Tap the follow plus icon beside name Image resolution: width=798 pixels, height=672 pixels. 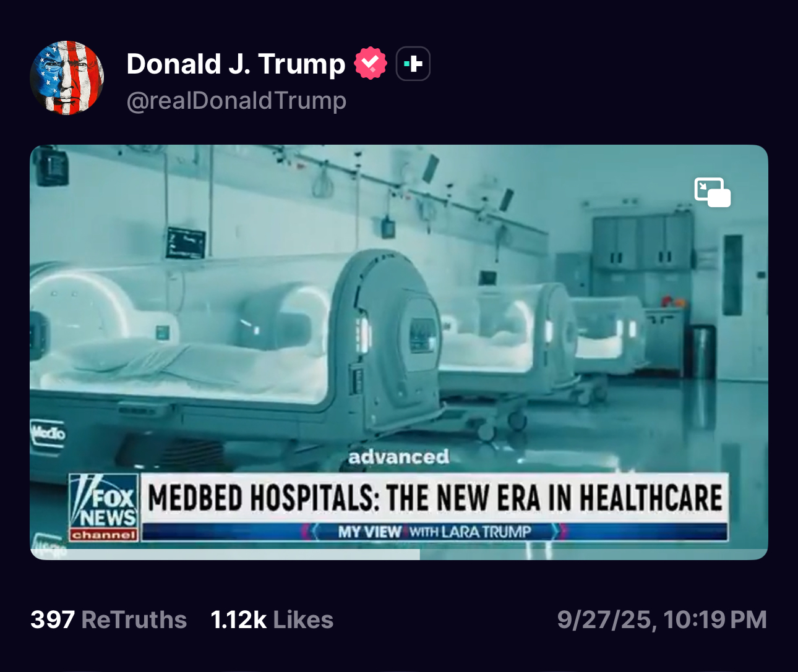[x=413, y=64]
